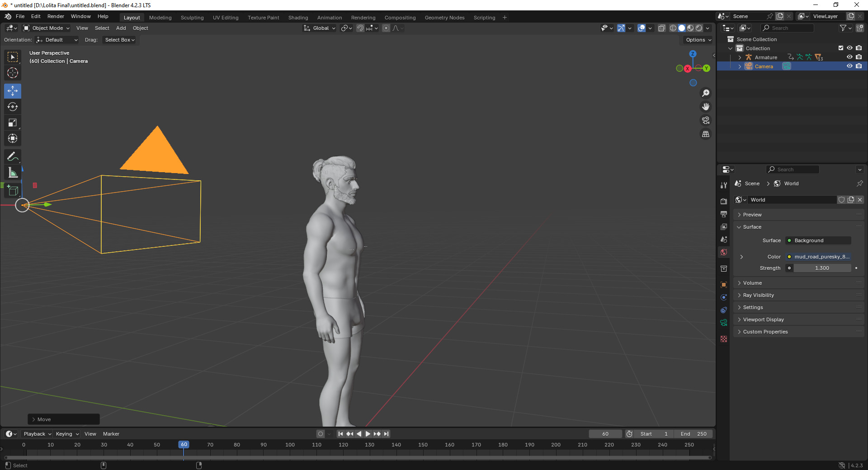Open the Options dropdown

(698, 40)
